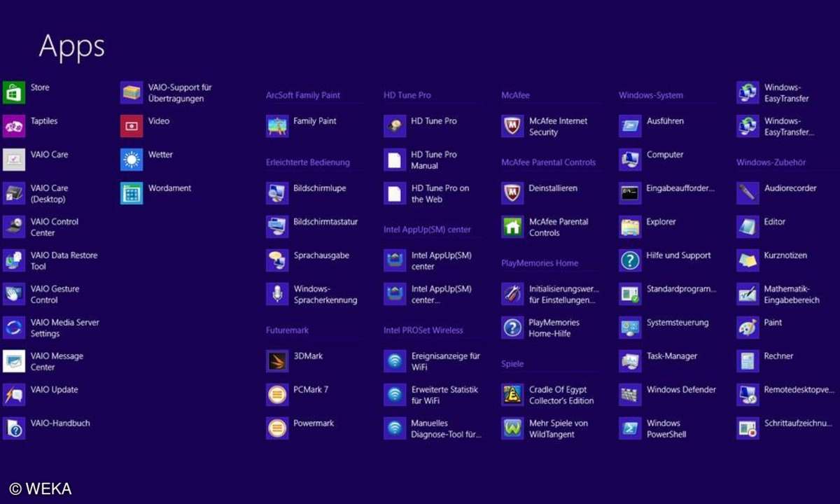The height and width of the screenshot is (504, 840).
Task: Click 'Intel PROSet Wireless' group header
Action: pyautogui.click(x=423, y=330)
